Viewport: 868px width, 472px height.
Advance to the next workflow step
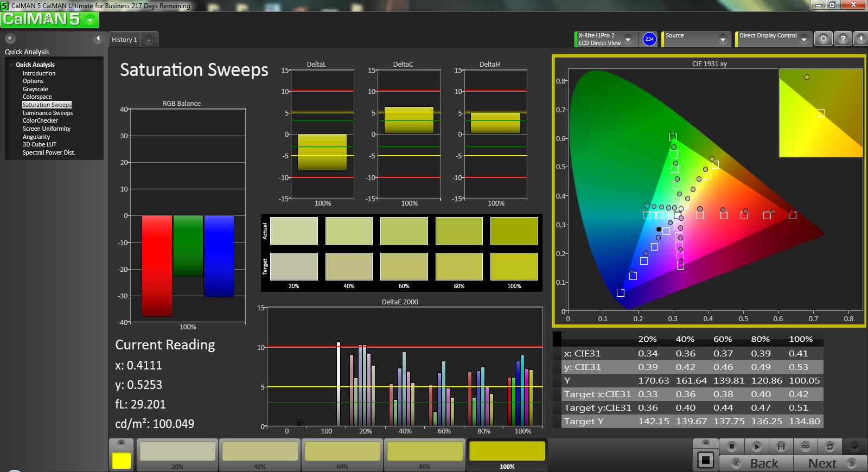(830, 463)
